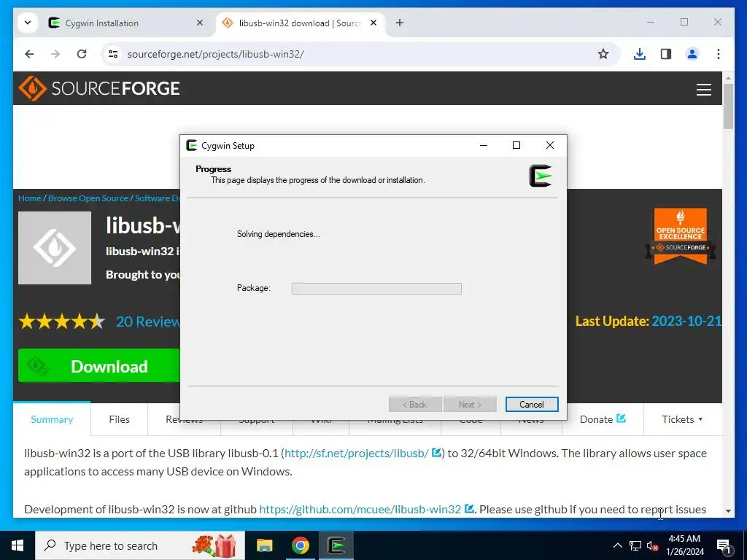The height and width of the screenshot is (560, 747).
Task: Reload the SourceForge page
Action: click(x=82, y=54)
